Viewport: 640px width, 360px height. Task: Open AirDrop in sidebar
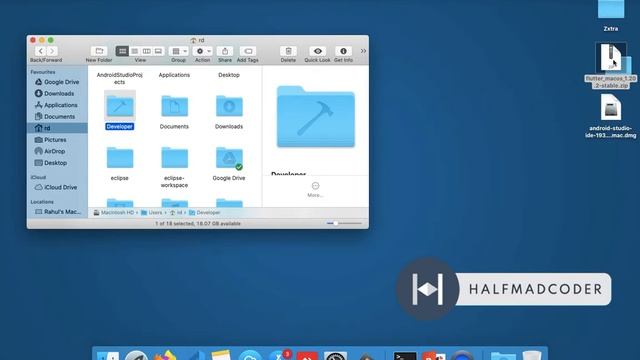pyautogui.click(x=57, y=151)
